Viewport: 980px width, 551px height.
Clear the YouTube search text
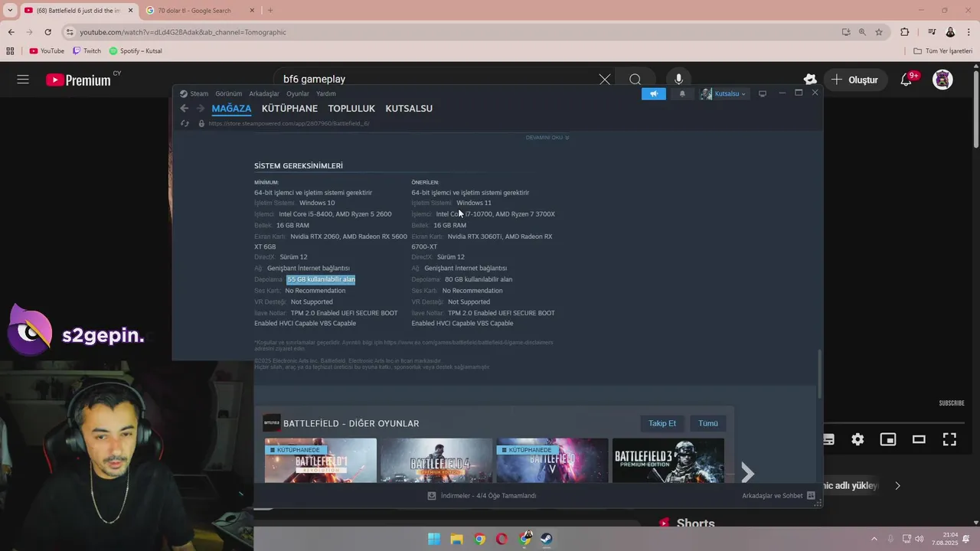click(605, 79)
